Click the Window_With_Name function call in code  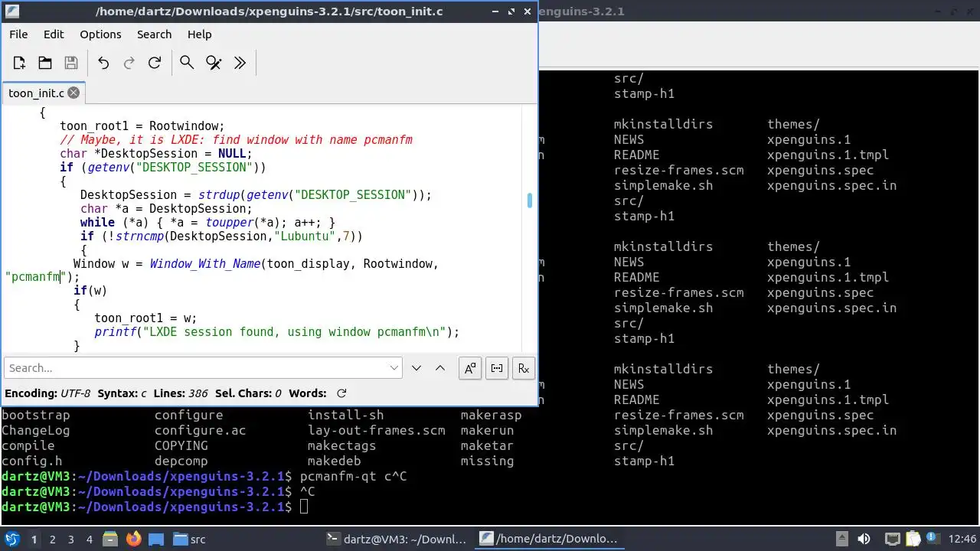(205, 264)
